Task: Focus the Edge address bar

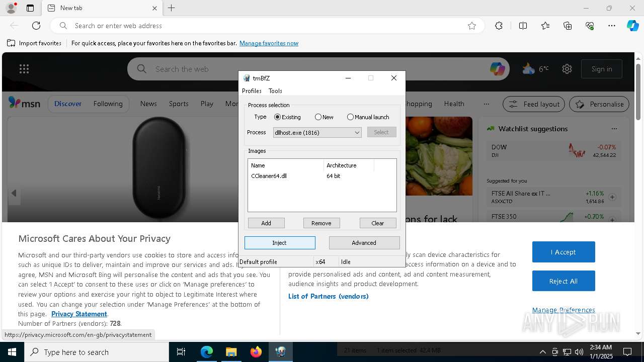Action: (x=267, y=26)
